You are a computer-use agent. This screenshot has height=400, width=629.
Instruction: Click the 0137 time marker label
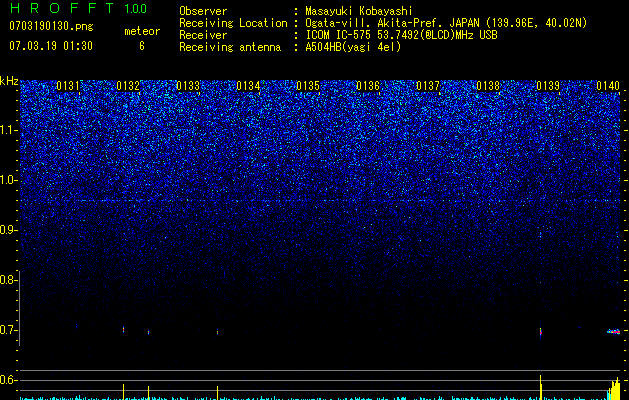(428, 86)
